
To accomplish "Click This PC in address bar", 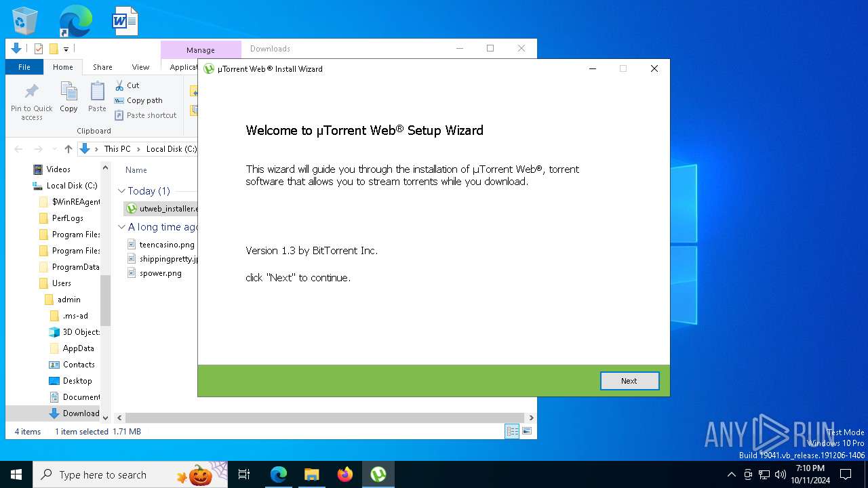I will coord(117,149).
